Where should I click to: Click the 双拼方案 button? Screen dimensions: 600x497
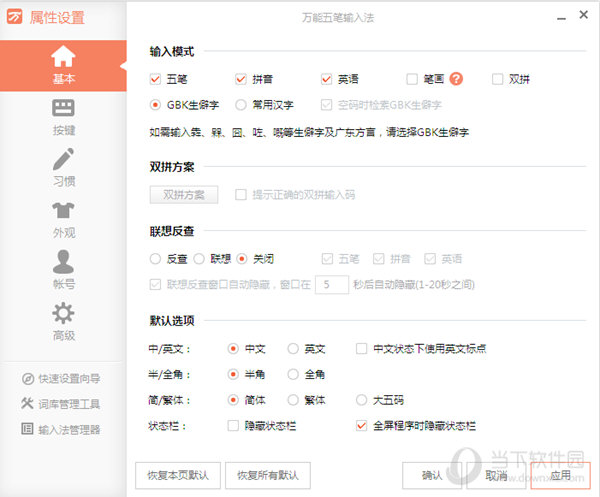(x=184, y=195)
